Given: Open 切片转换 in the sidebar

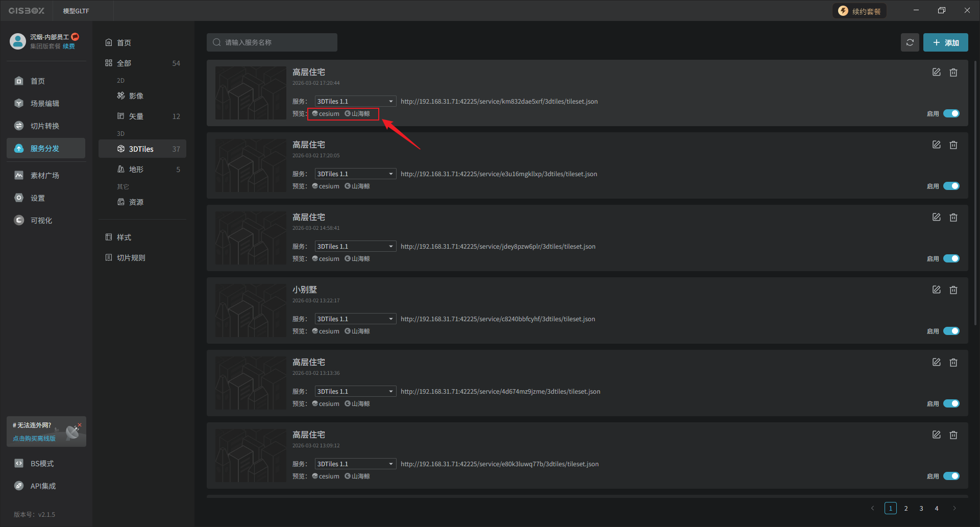Looking at the screenshot, I should pyautogui.click(x=45, y=126).
